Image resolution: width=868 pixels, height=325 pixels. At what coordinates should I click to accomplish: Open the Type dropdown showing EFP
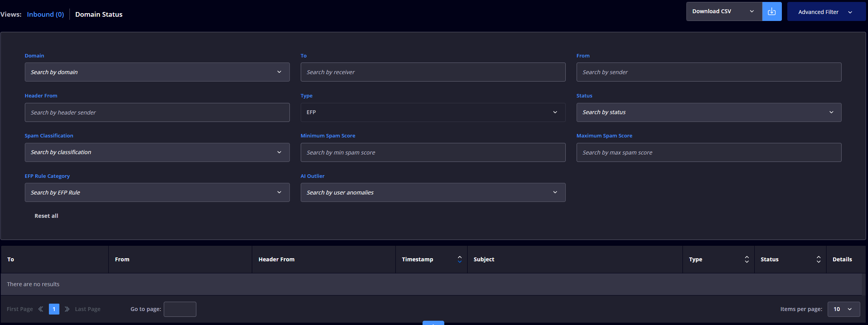click(433, 112)
